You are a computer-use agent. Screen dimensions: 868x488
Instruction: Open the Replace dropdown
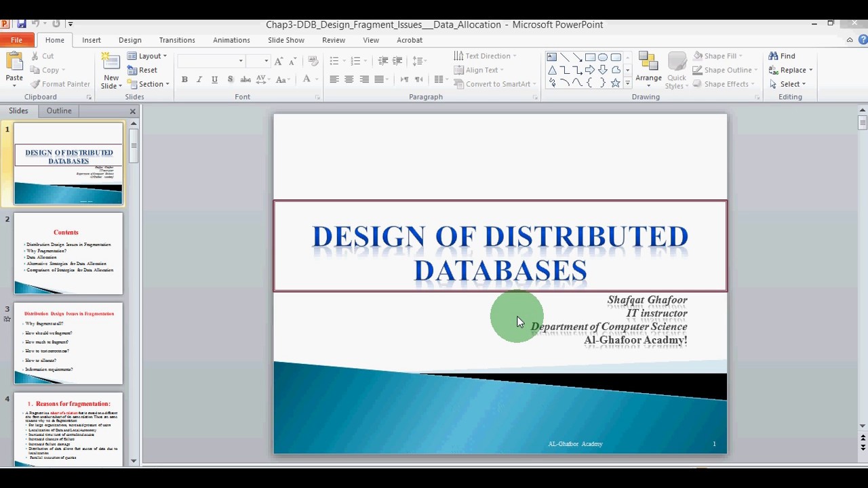791,70
